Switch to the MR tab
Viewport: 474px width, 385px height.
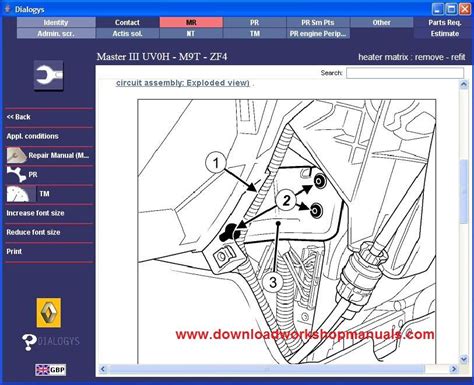[x=191, y=22]
